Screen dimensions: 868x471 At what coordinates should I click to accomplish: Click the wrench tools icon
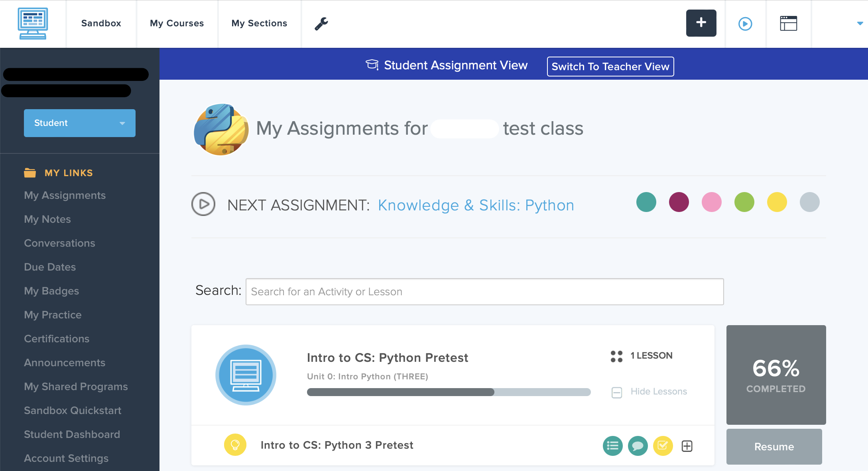click(321, 24)
